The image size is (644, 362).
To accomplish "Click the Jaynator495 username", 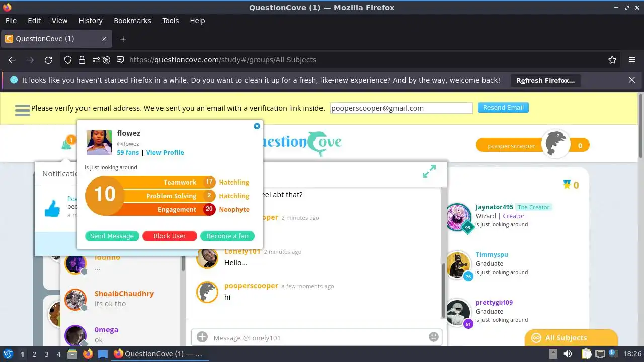I will 495,207.
